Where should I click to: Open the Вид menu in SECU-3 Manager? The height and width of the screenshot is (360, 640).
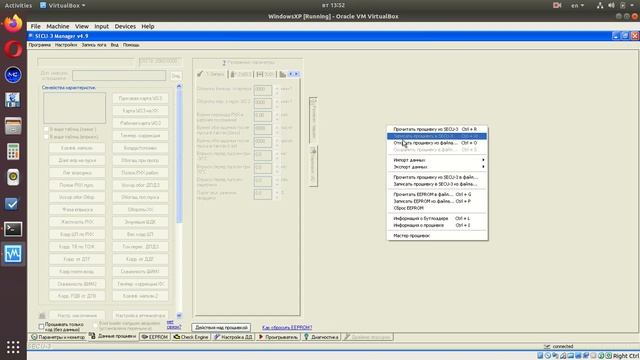pyautogui.click(x=115, y=45)
